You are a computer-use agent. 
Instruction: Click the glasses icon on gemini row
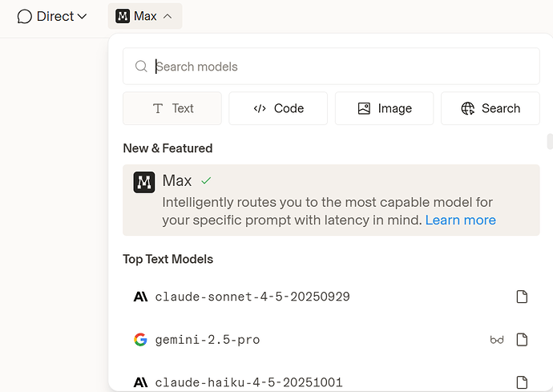497,340
